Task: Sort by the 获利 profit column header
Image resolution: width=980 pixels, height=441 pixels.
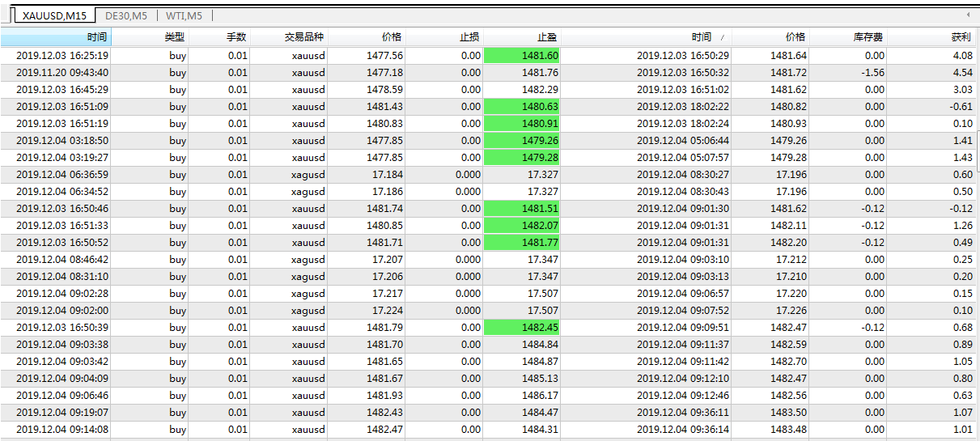Action: tap(961, 37)
